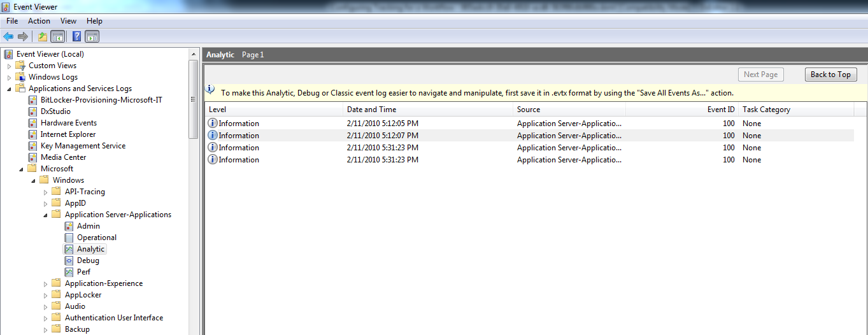Collapse the Windows folder node
Image resolution: width=868 pixels, height=335 pixels.
click(33, 180)
